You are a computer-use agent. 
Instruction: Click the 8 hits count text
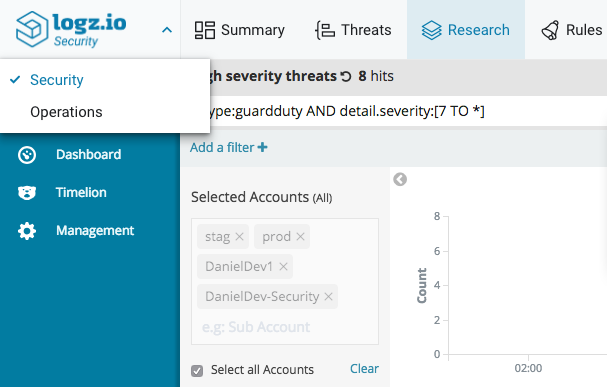pos(376,76)
